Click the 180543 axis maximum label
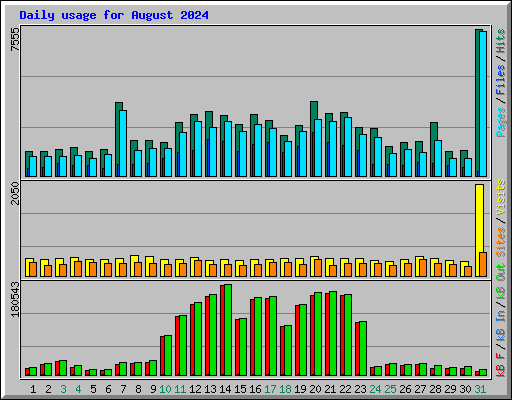 (15, 299)
